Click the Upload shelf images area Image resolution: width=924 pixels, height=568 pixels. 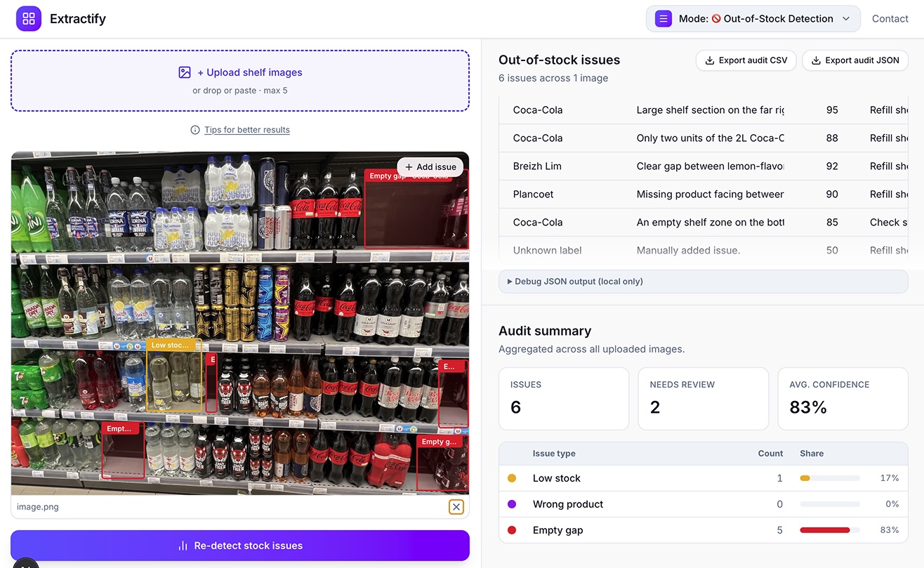pyautogui.click(x=240, y=81)
